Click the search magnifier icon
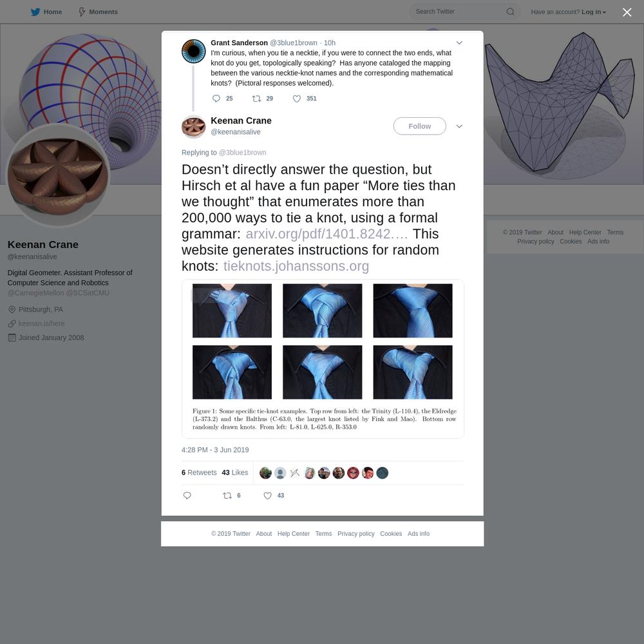 pos(510,12)
